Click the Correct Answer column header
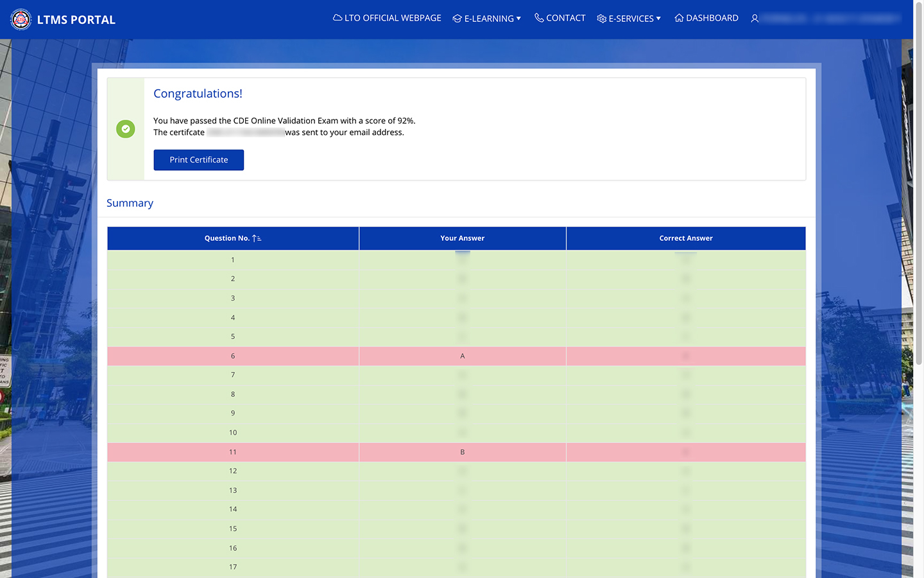 (x=685, y=238)
